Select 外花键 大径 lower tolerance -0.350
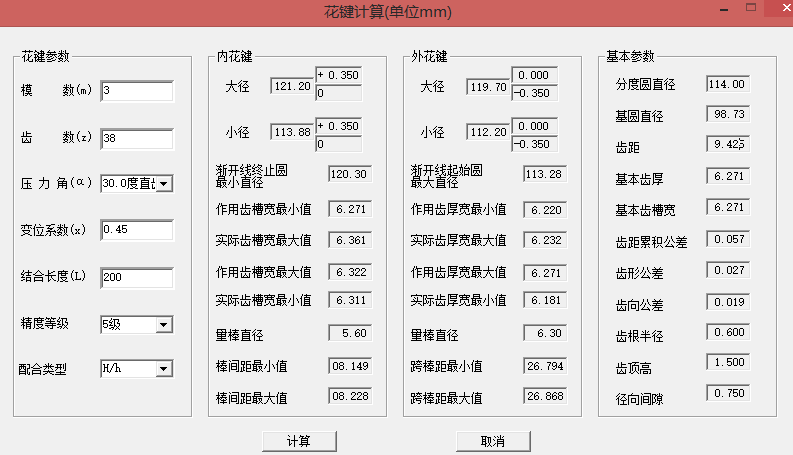The width and height of the screenshot is (793, 455). pos(535,94)
